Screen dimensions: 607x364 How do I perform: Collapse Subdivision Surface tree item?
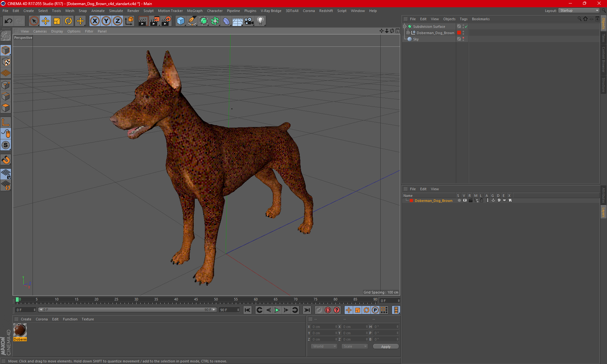click(404, 27)
